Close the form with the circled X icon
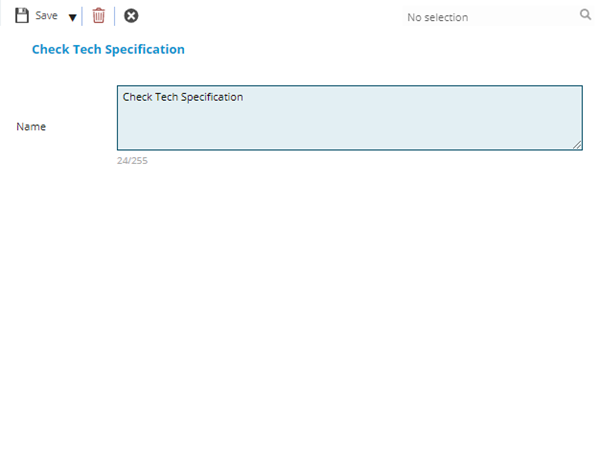This screenshot has width=600, height=461. [131, 16]
